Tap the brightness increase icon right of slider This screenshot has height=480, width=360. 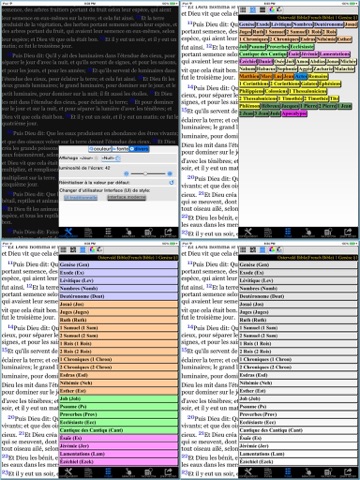(170, 174)
